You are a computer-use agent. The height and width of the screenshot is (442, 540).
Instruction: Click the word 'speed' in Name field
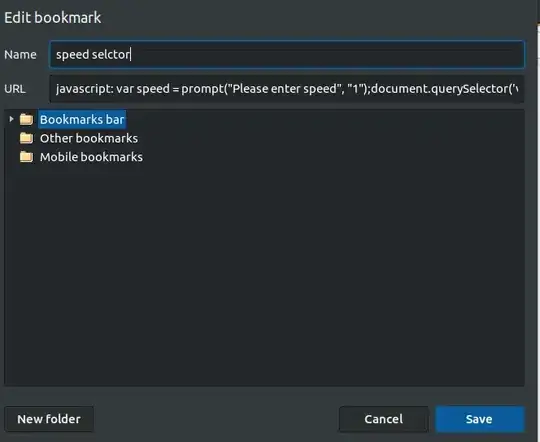tap(72, 54)
